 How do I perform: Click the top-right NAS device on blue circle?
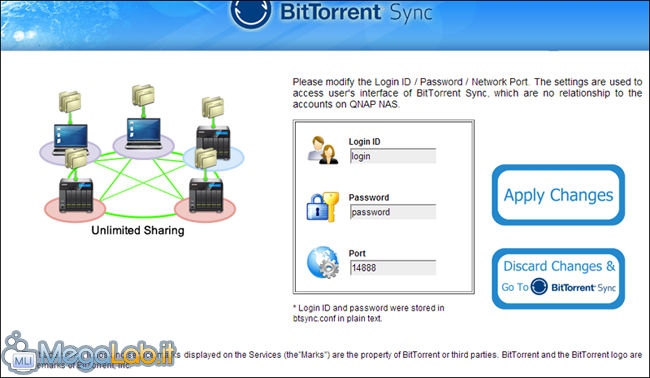[x=213, y=142]
